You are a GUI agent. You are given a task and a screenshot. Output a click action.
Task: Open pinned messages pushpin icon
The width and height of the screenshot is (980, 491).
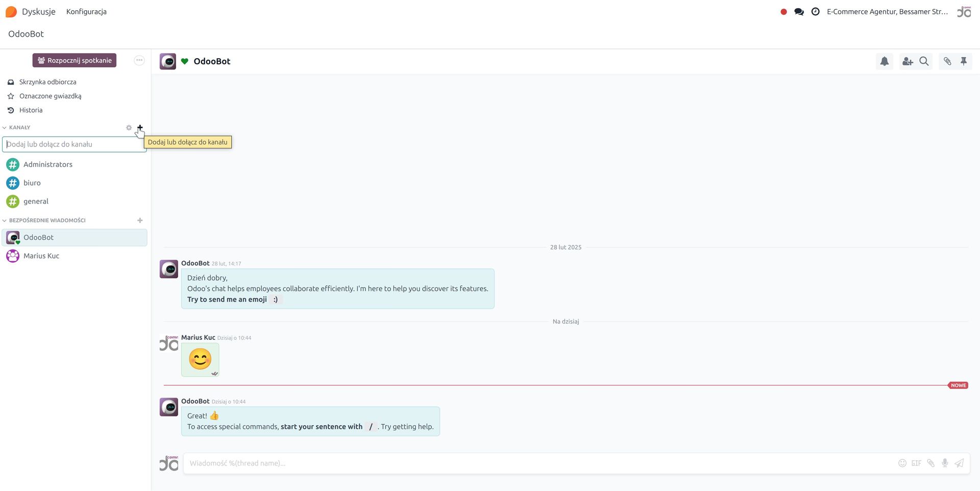point(964,61)
